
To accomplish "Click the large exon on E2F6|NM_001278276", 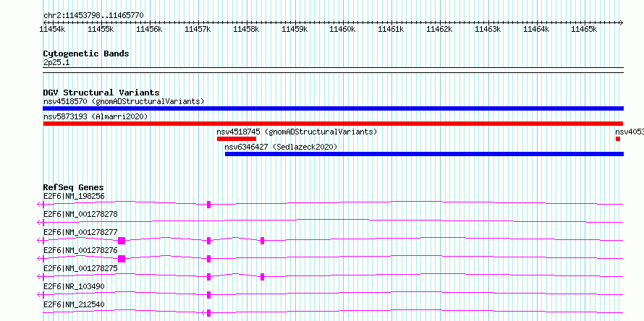I will coord(121,259).
